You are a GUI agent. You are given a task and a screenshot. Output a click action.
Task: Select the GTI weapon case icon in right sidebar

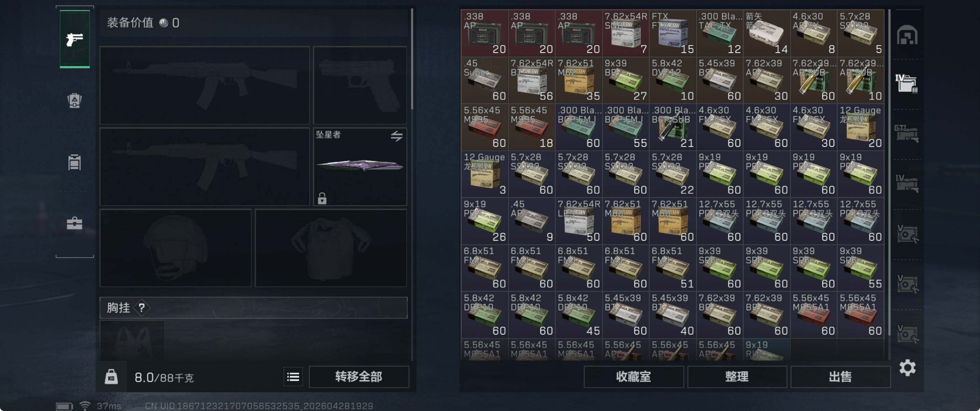tap(907, 133)
